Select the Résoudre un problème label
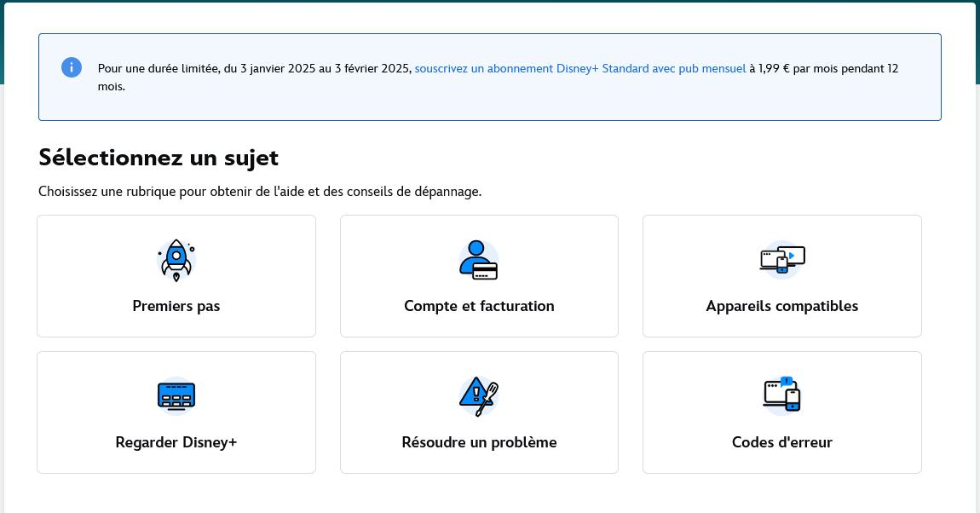Image resolution: width=980 pixels, height=513 pixels. pyautogui.click(x=479, y=442)
